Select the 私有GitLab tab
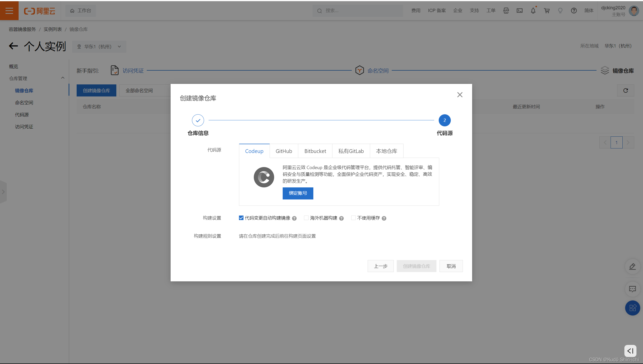Screen dimensions: 643x364 tap(351, 151)
